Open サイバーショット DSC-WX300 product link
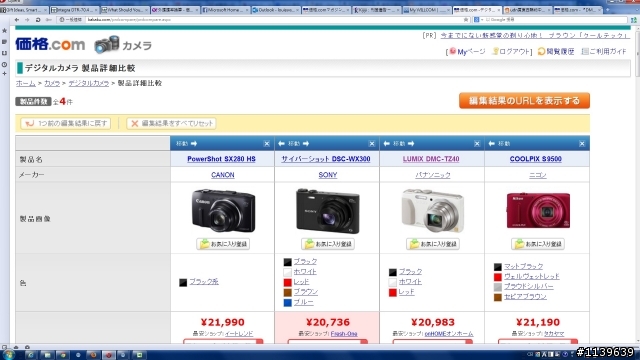Viewport: 640px width, 360px height. [326, 159]
